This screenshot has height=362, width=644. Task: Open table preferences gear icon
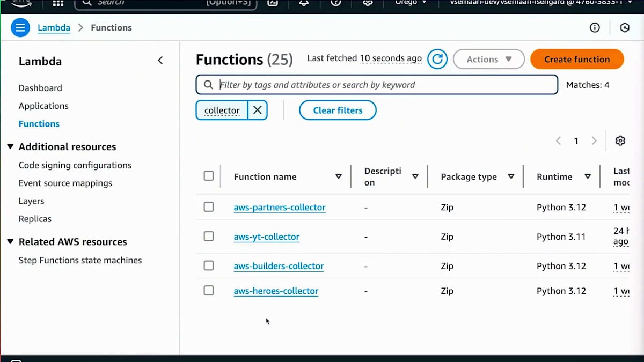coord(620,141)
